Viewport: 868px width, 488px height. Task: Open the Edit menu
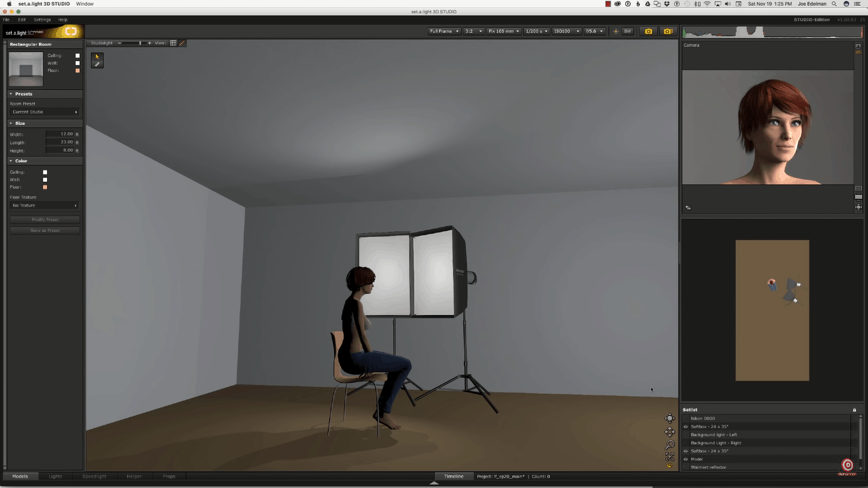point(22,20)
